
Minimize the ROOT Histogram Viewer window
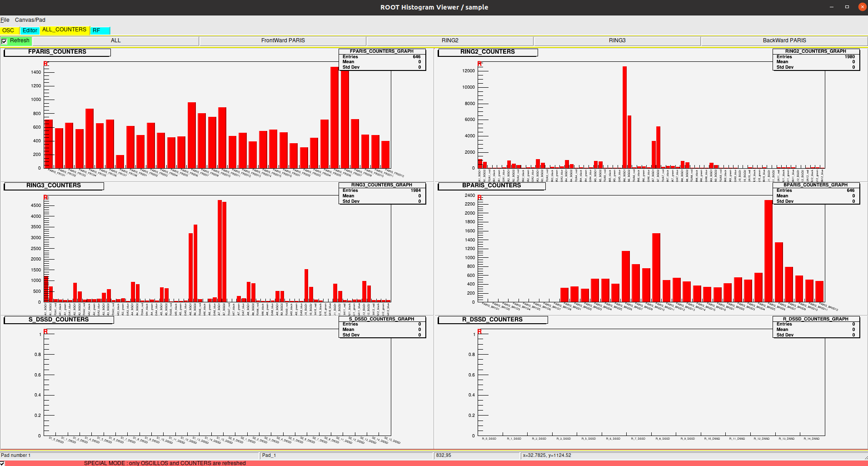832,7
